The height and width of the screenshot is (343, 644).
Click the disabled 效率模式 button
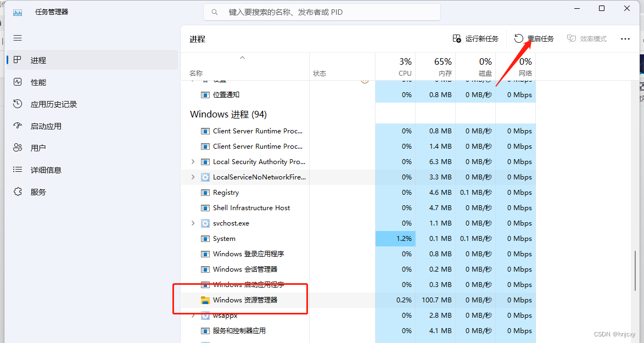click(586, 38)
